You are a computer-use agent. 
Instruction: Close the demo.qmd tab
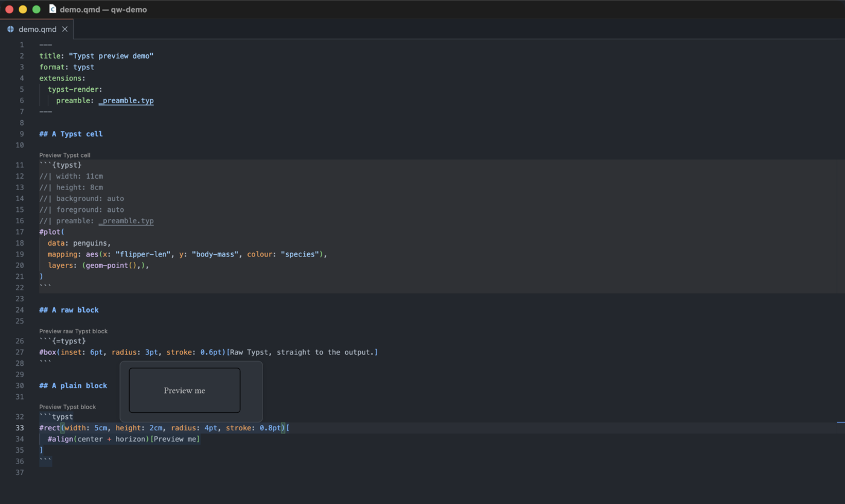[x=65, y=29]
